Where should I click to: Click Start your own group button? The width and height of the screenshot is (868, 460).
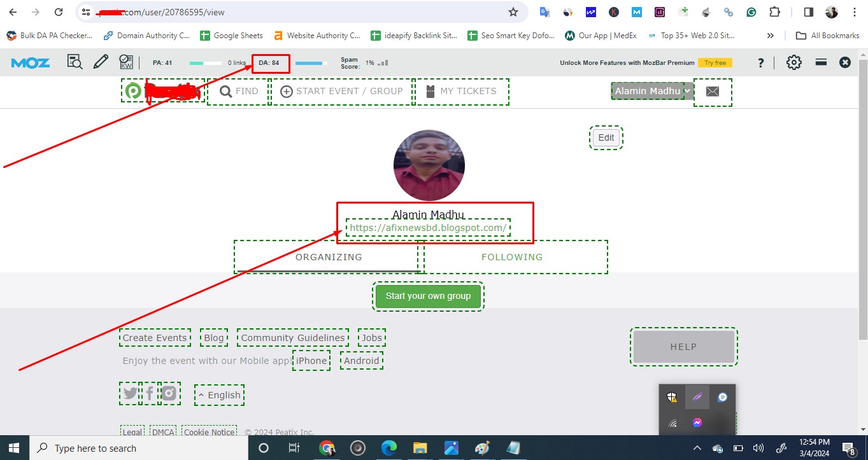tap(428, 296)
